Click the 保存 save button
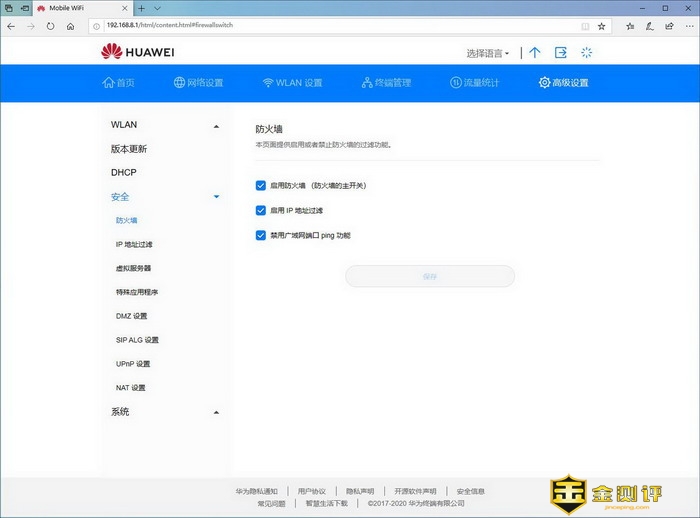Screen dimensions: 700x518 click(x=429, y=276)
